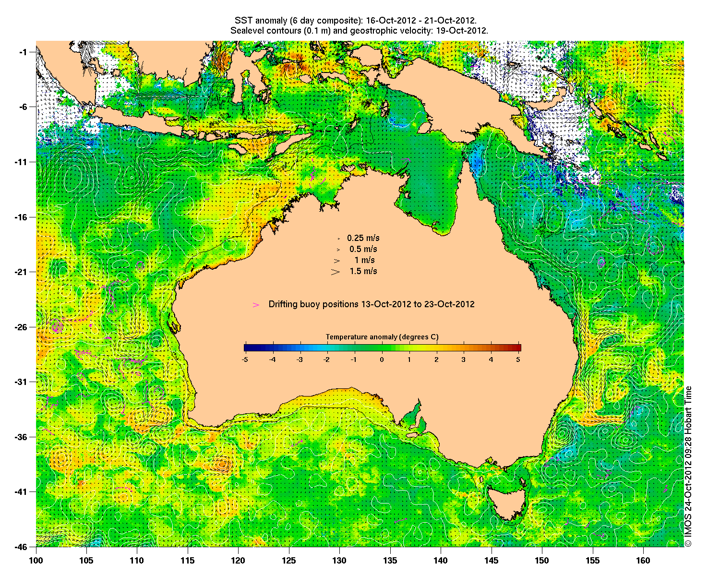Click the "125" longitude axis label

289,561
